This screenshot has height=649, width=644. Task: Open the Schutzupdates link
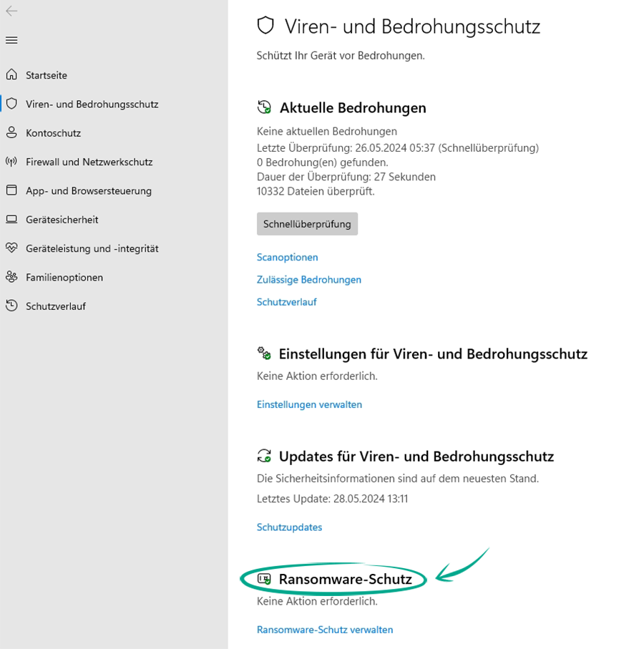click(x=289, y=527)
